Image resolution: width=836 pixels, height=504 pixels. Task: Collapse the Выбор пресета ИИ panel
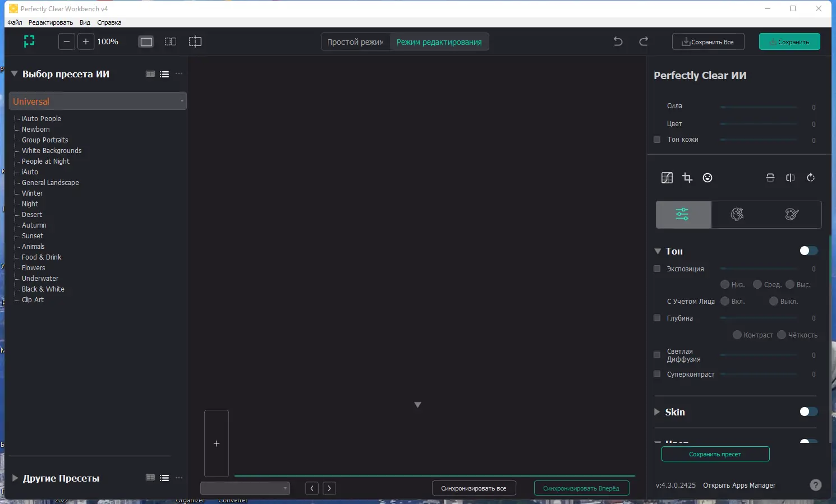pos(14,73)
